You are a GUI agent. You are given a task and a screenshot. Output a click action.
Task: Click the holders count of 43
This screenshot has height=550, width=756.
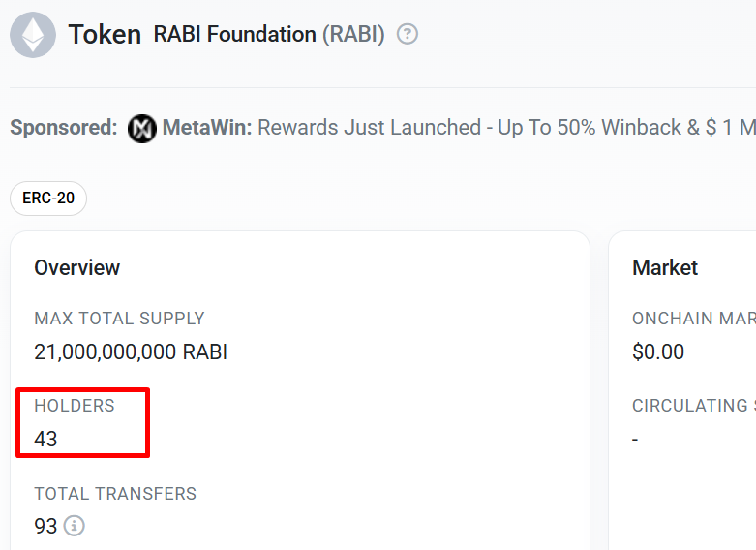coord(45,439)
